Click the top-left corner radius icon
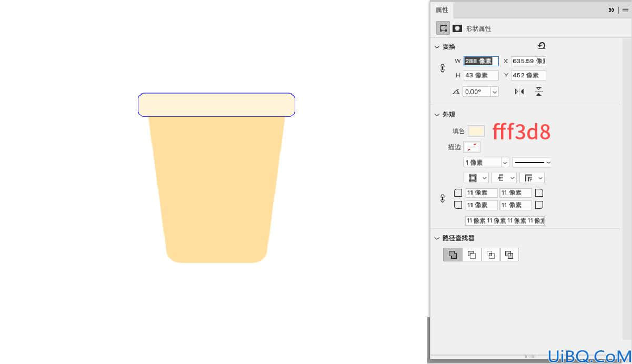The width and height of the screenshot is (632, 364). [x=458, y=193]
